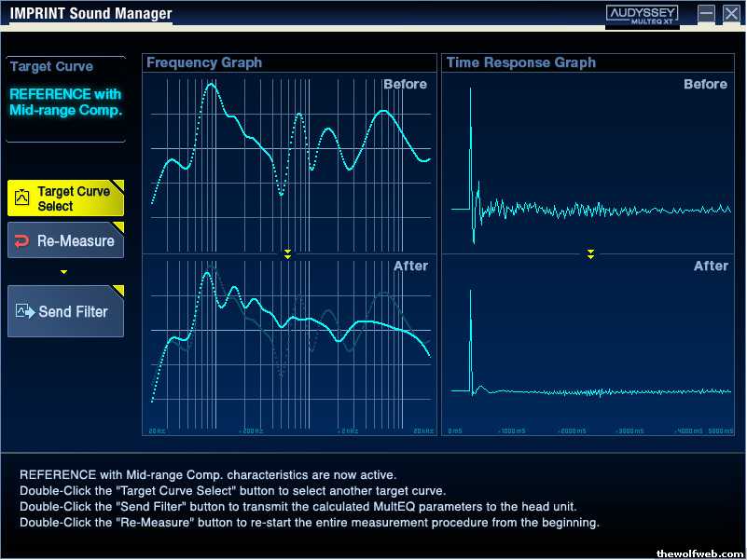Viewport: 747px width, 560px height.
Task: Click the red return arrow icon on Re-Measure
Action: [x=21, y=241]
